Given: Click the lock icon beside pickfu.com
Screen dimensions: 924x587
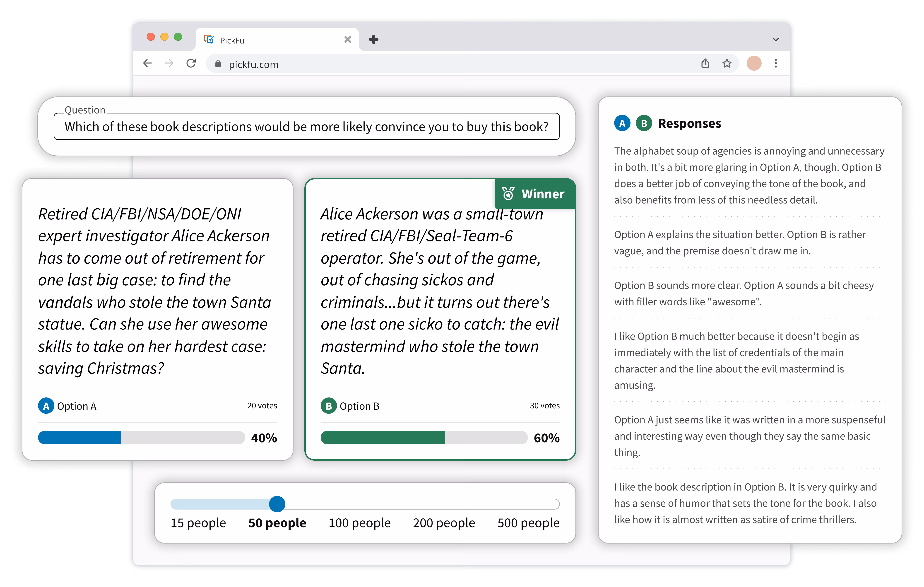Looking at the screenshot, I should coord(218,64).
